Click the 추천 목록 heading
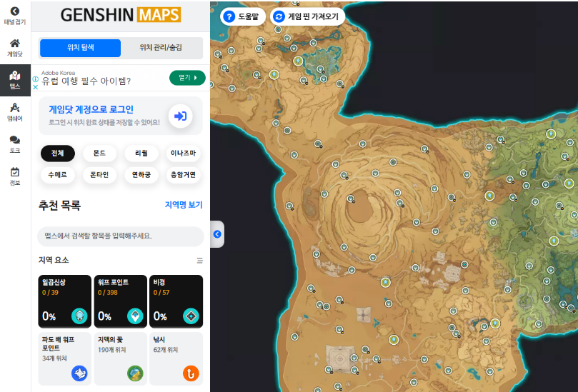The width and height of the screenshot is (578, 392). pyautogui.click(x=59, y=205)
